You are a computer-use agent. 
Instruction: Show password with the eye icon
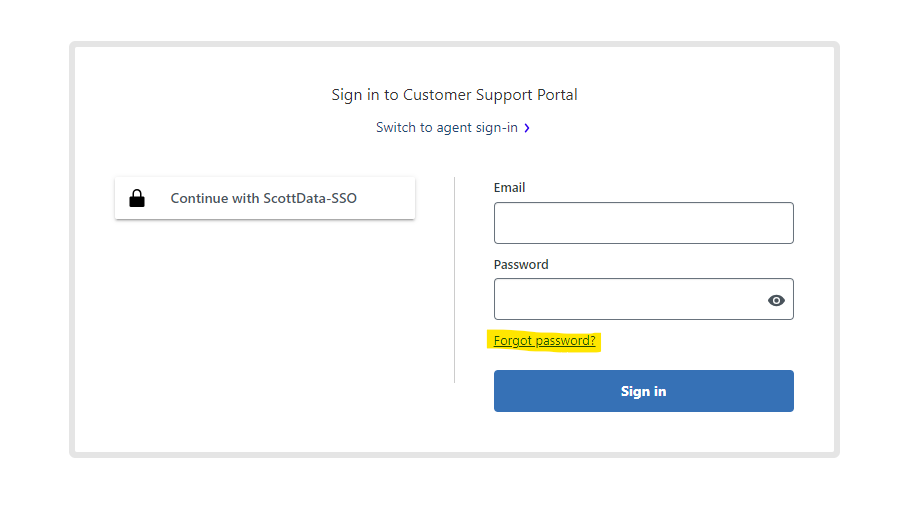776,300
